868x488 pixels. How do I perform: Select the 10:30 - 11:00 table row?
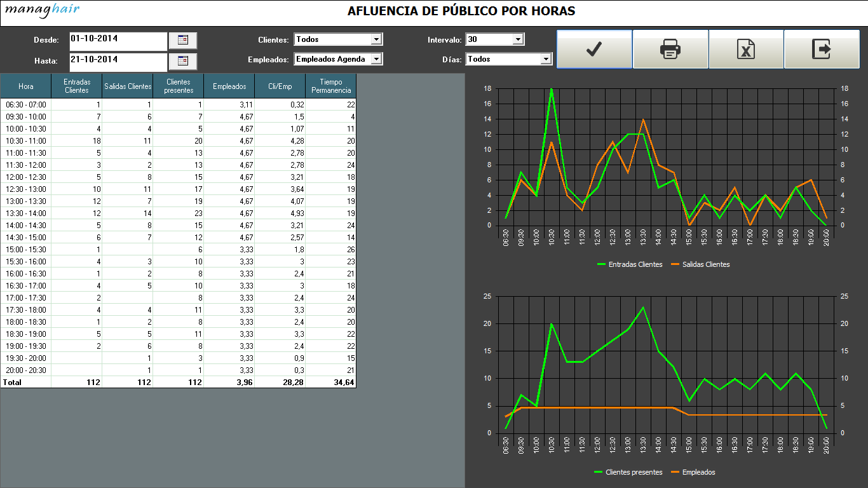pyautogui.click(x=178, y=141)
